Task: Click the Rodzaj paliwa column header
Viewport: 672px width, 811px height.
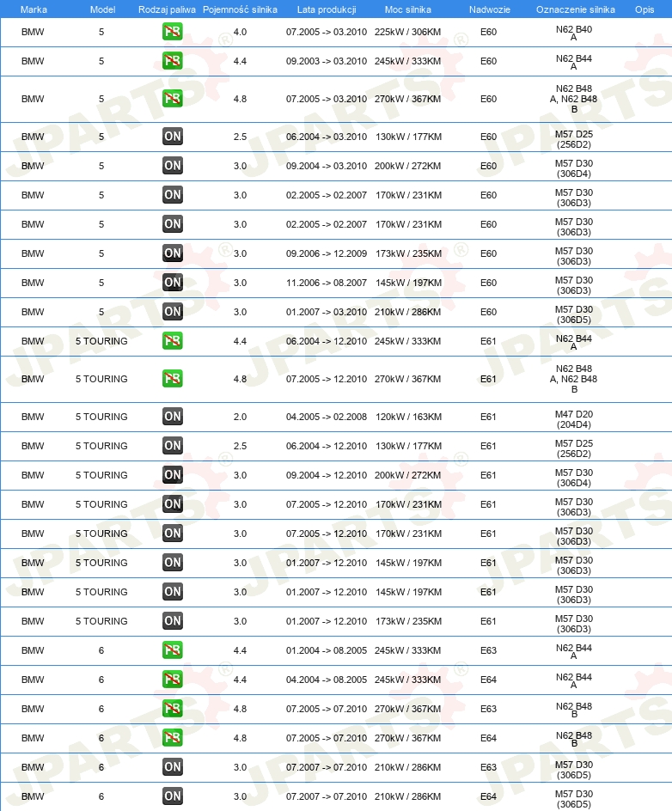Action: pyautogui.click(x=167, y=9)
